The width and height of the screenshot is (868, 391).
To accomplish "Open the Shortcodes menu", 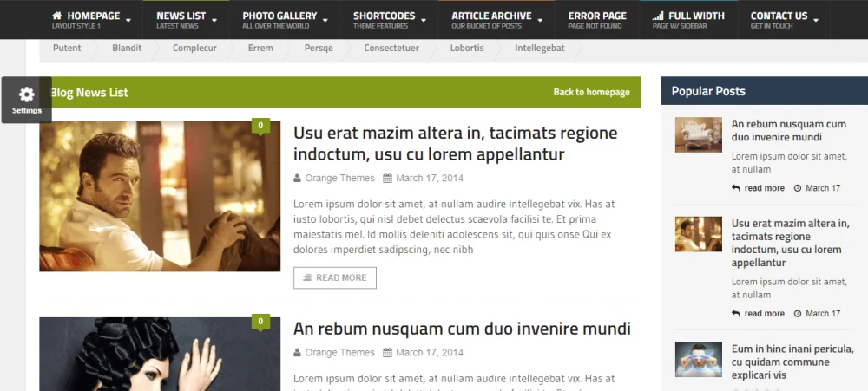I will pos(385,19).
